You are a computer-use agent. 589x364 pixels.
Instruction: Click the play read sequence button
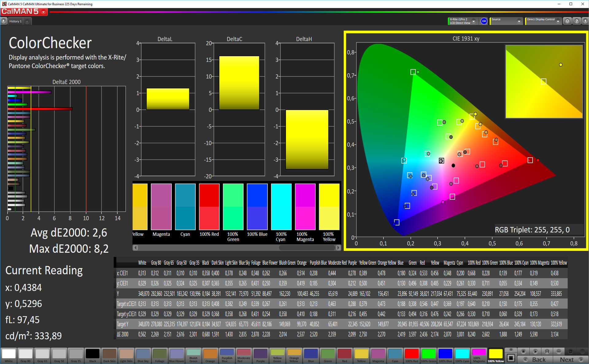point(535,351)
